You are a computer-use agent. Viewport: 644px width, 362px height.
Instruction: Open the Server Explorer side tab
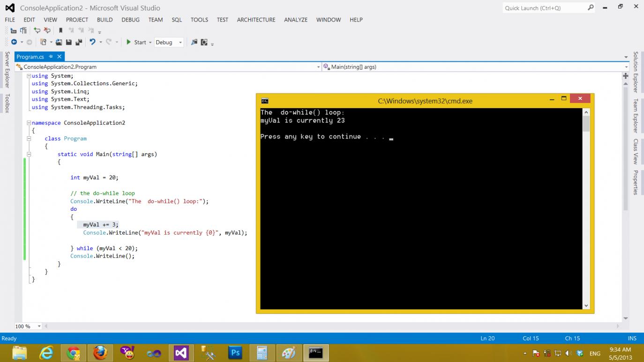click(7, 70)
